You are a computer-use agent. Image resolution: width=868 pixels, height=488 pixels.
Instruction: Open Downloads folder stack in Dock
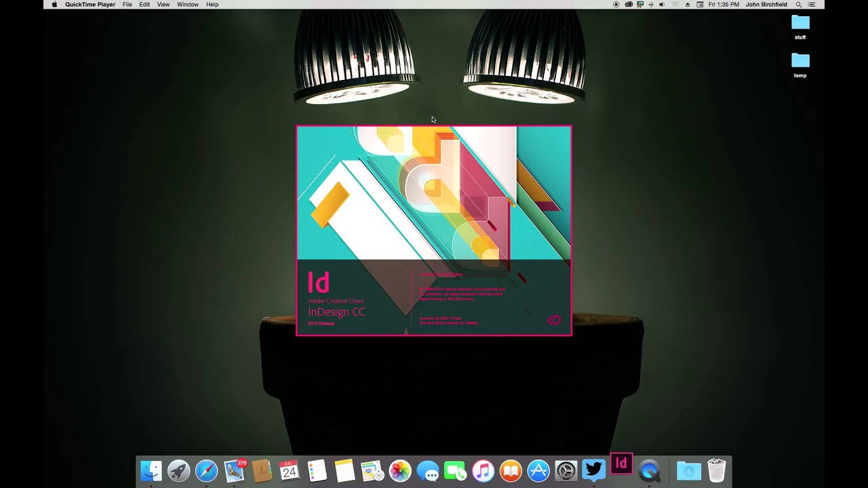point(689,470)
